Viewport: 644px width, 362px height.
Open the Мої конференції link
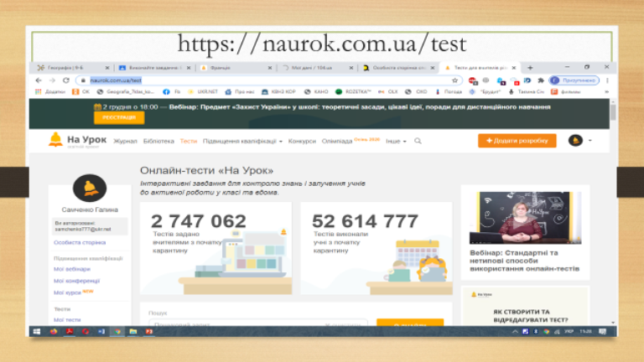click(x=77, y=281)
